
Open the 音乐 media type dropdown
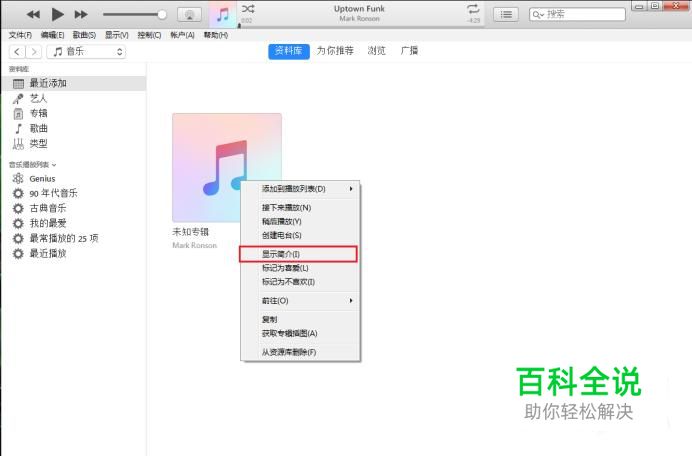pyautogui.click(x=86, y=52)
